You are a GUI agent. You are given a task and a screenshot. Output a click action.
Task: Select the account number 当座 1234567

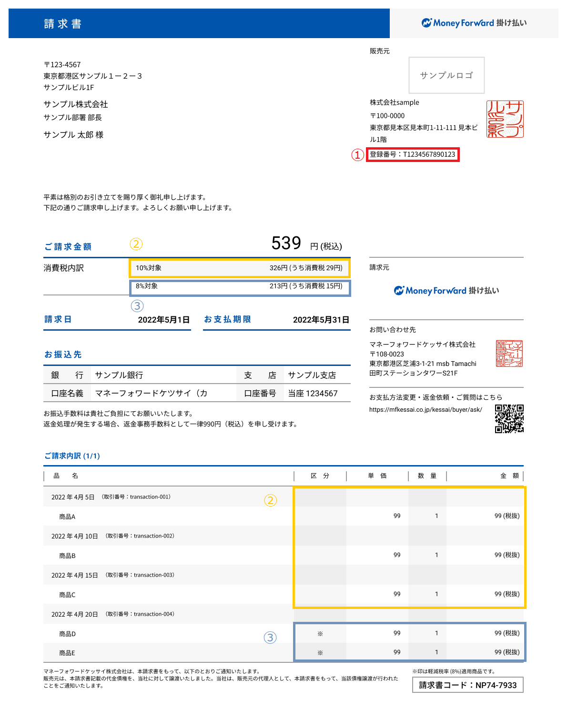313,394
